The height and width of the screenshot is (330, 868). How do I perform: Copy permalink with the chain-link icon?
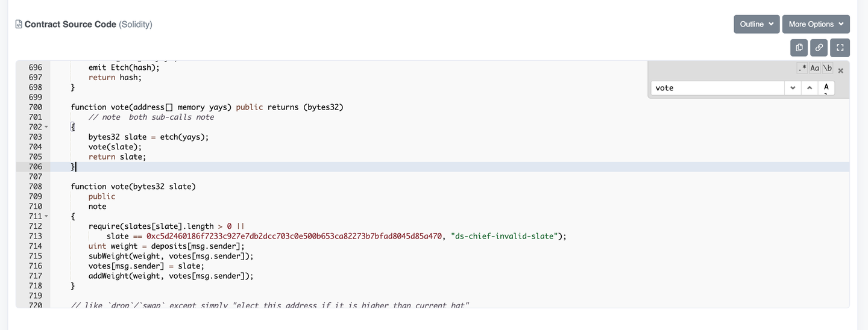pos(819,48)
